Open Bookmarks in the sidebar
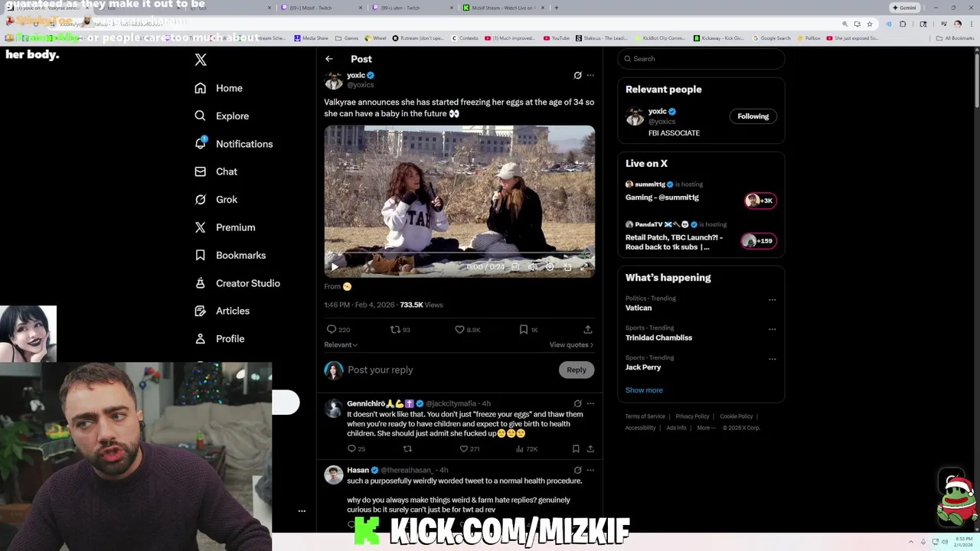This screenshot has height=551, width=980. 230,256
